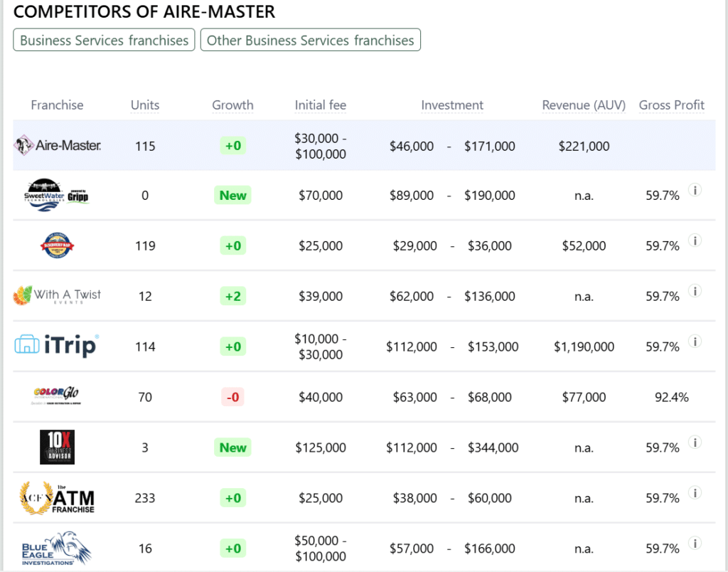The image size is (728, 572).
Task: Select the $221,000 revenue value
Action: pos(584,147)
